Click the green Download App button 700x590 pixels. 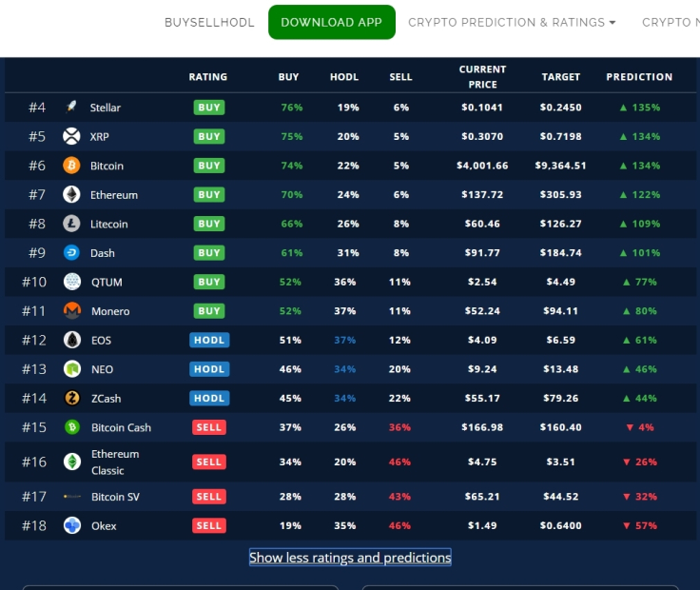click(x=332, y=22)
